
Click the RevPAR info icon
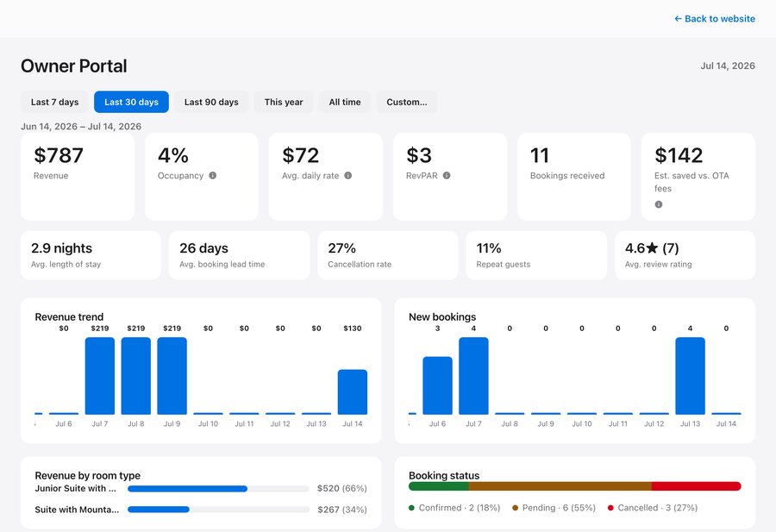pyautogui.click(x=447, y=175)
